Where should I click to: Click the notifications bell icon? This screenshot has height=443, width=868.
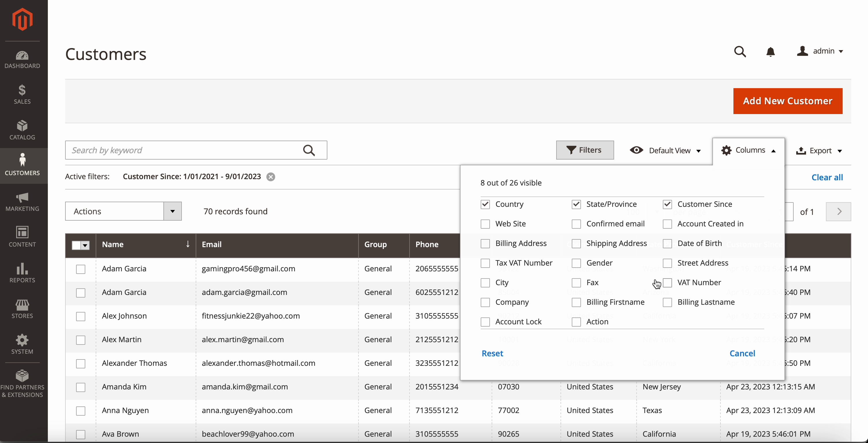pyautogui.click(x=770, y=52)
